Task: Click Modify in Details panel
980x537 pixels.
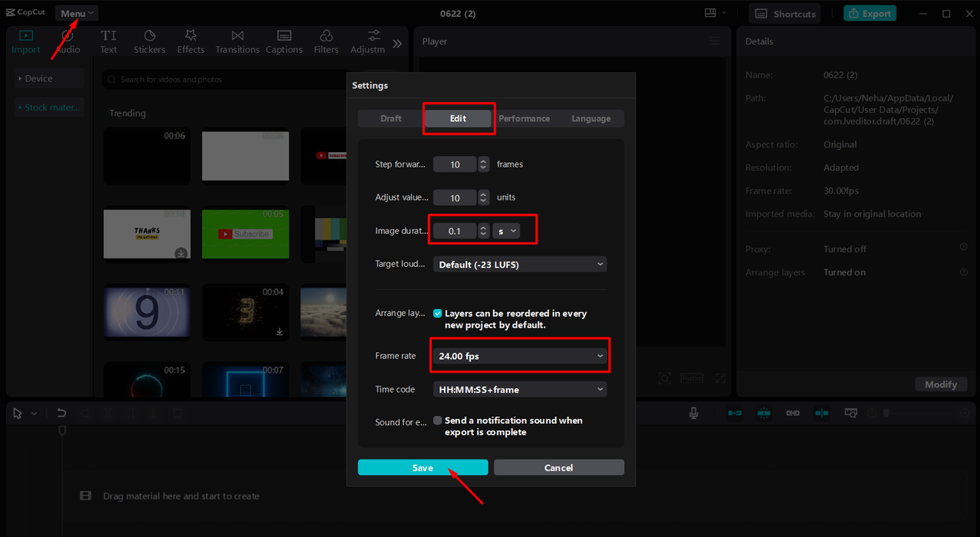Action: (941, 384)
